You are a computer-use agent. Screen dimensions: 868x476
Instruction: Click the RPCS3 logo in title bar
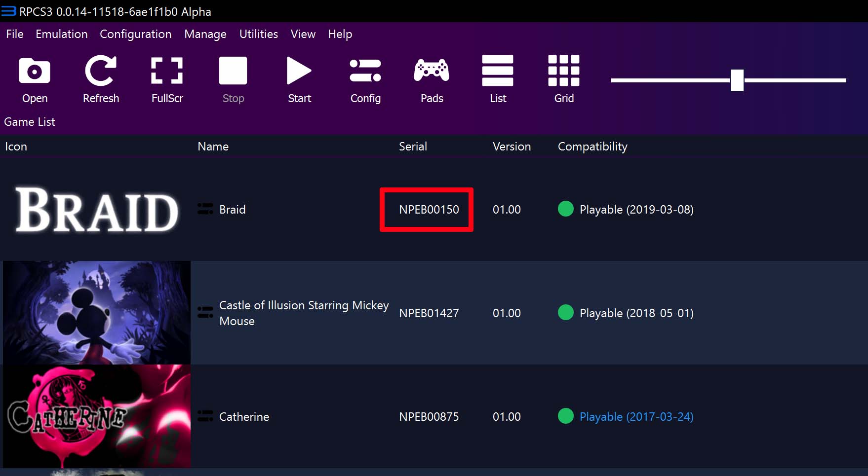click(x=8, y=11)
